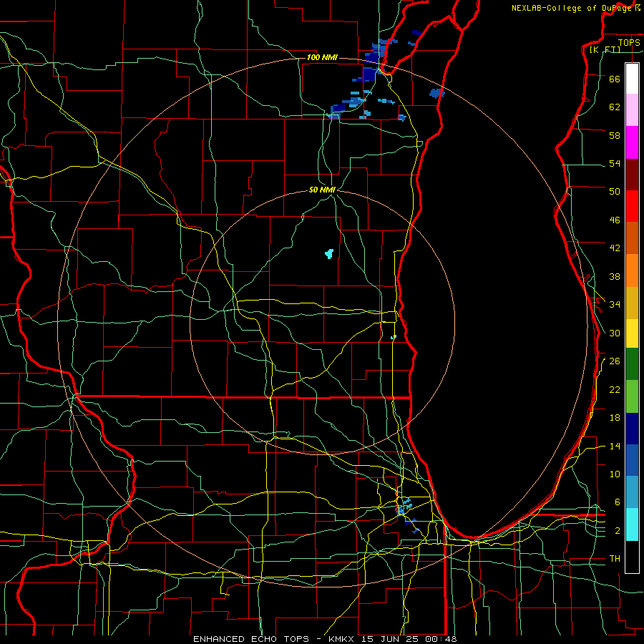Click the "TOPS" legend title

point(629,42)
